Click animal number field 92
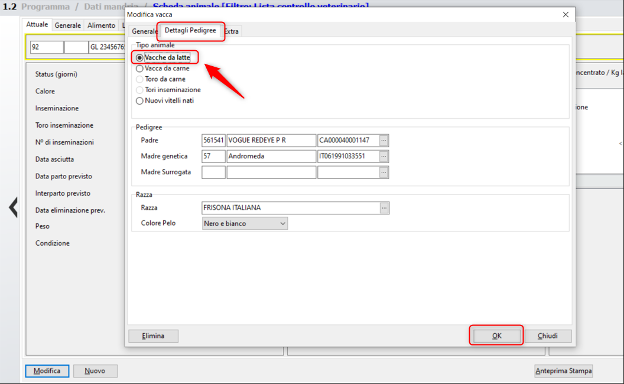 (47, 47)
